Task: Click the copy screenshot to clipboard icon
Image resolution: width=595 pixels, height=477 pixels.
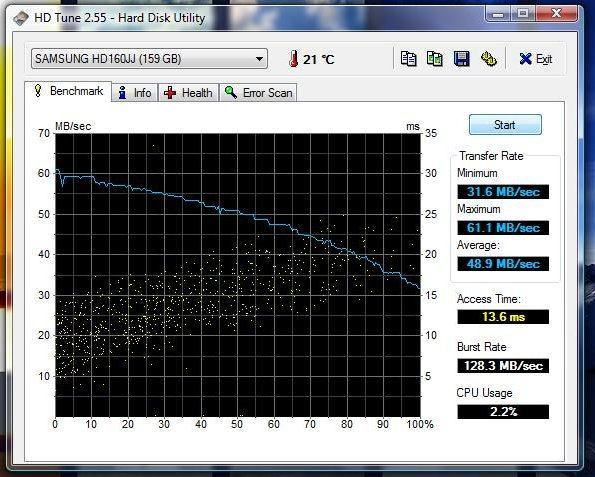Action: (434, 59)
